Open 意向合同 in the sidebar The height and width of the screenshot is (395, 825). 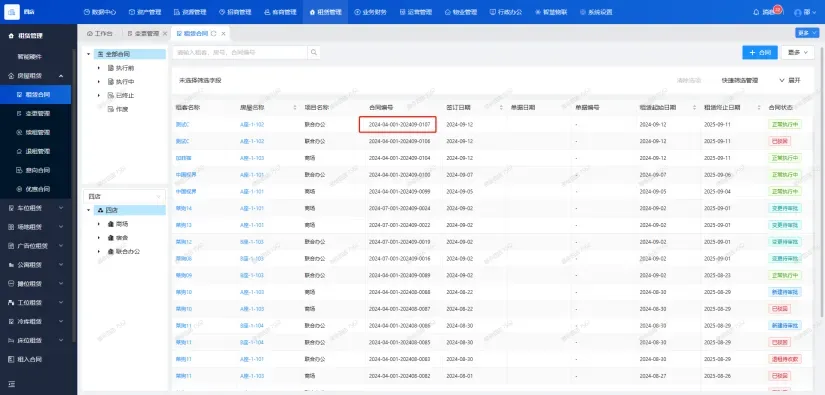click(35, 170)
